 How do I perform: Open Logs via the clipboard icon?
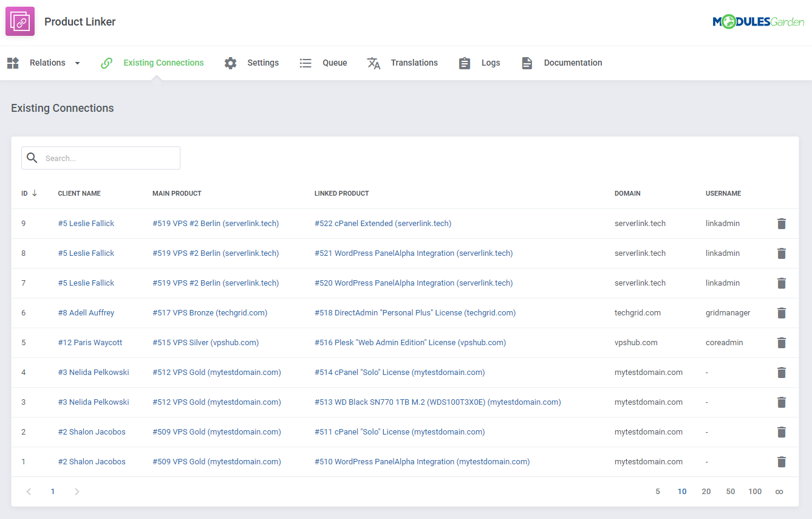(465, 63)
